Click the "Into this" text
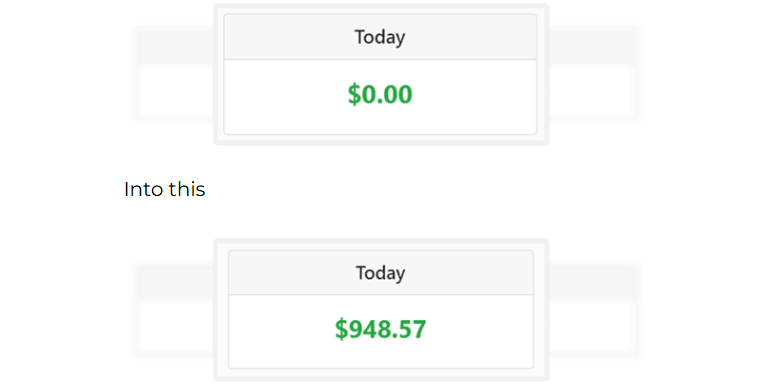This screenshot has height=384, width=758. [x=164, y=189]
